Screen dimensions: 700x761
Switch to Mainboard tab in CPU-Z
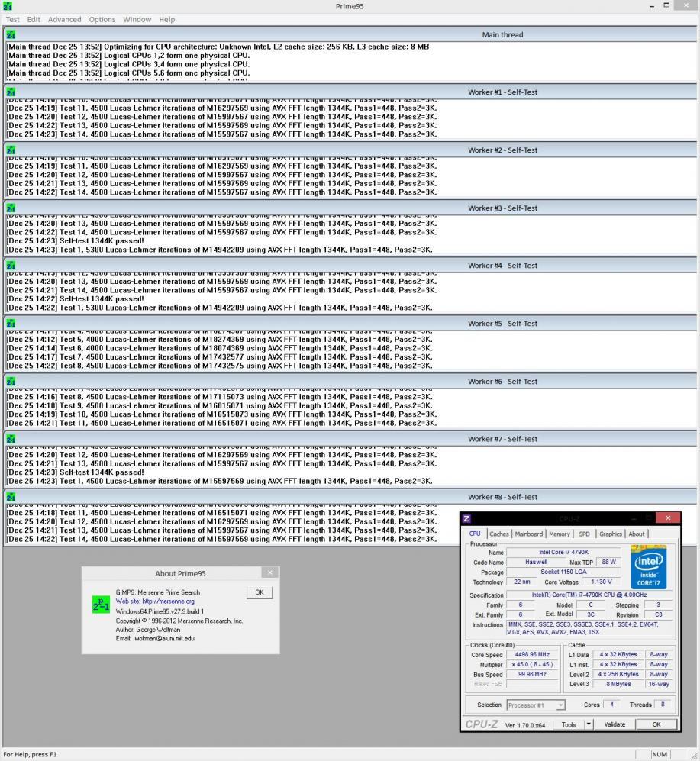click(529, 534)
